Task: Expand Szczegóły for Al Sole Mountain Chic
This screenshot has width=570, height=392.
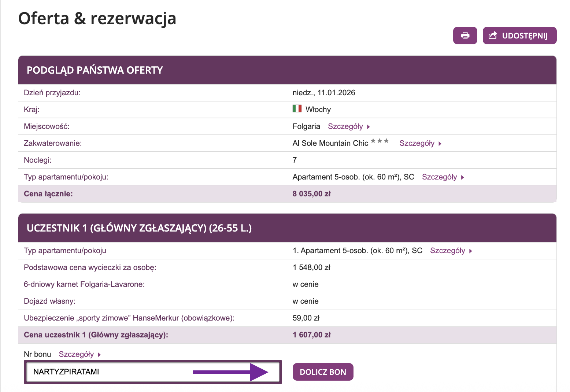Action: [x=418, y=143]
